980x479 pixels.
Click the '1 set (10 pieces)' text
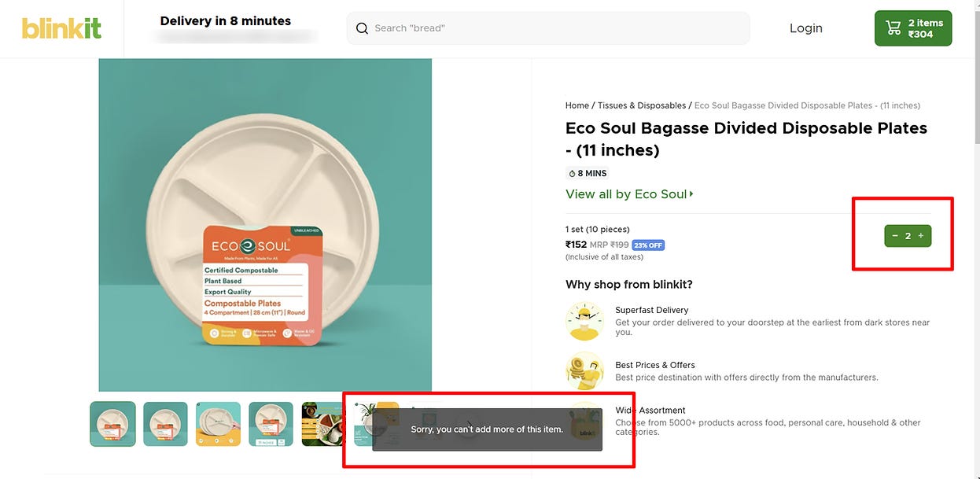(x=598, y=230)
